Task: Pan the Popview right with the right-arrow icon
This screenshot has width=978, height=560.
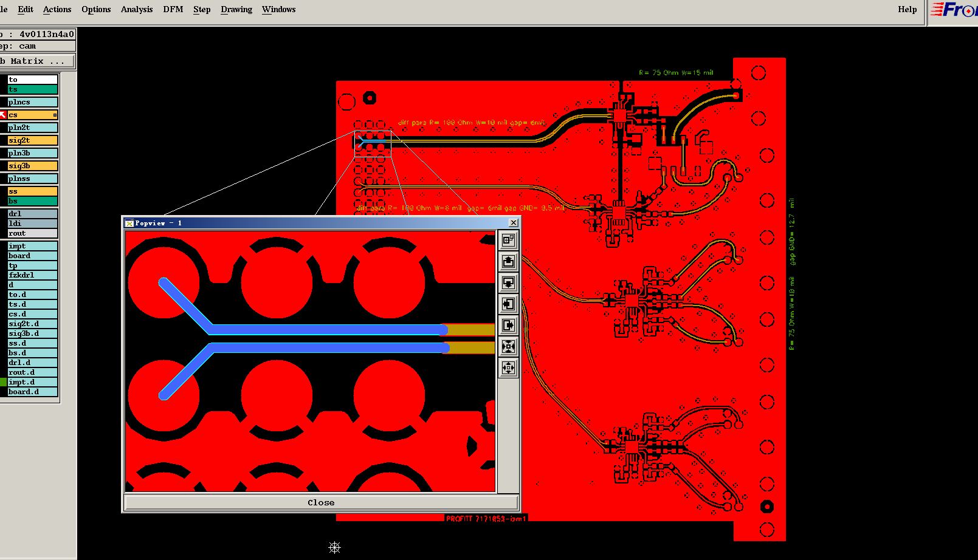Action: (508, 325)
